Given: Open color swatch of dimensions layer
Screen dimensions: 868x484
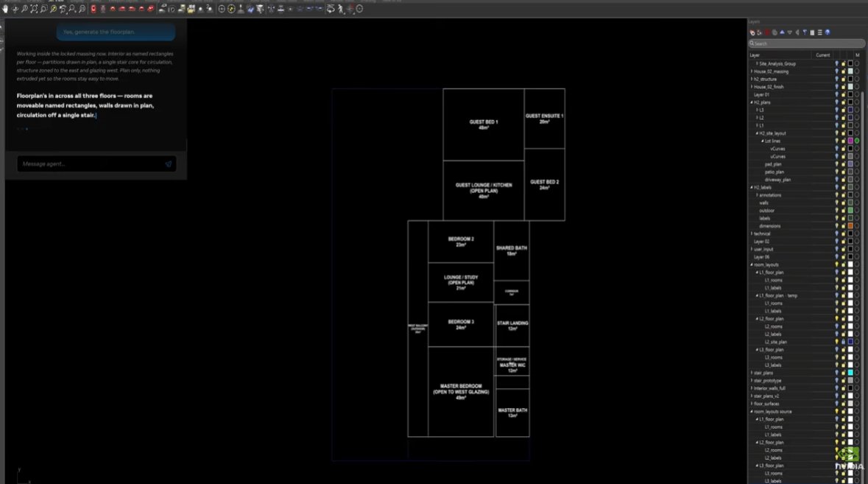Looking at the screenshot, I should point(850,226).
